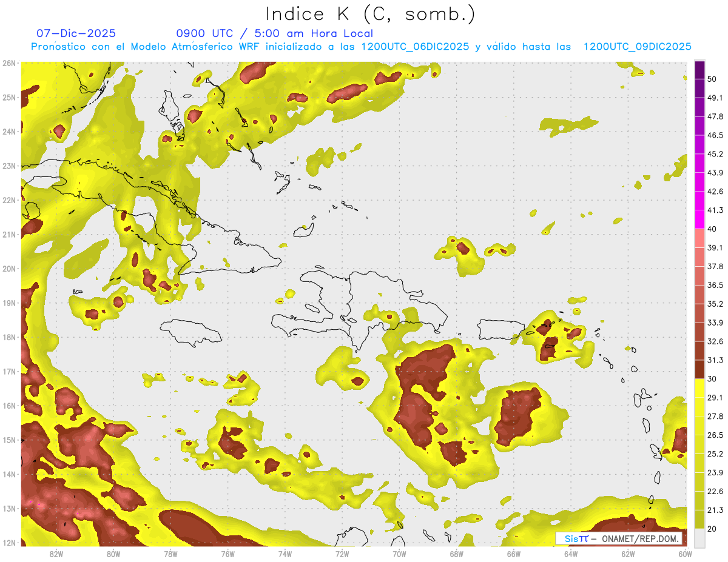This screenshot has width=728, height=562.
Task: Click the '17N' latitude label
Action: coord(9,371)
